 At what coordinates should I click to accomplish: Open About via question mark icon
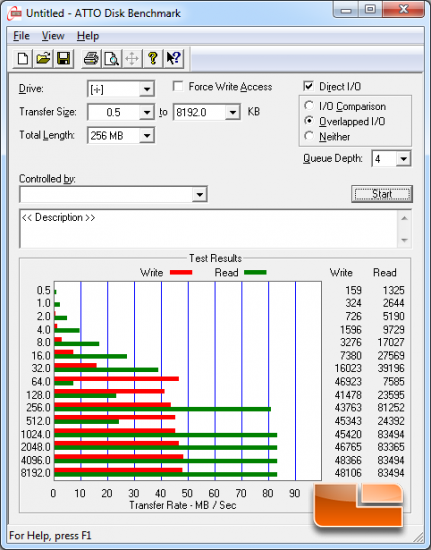coord(153,58)
